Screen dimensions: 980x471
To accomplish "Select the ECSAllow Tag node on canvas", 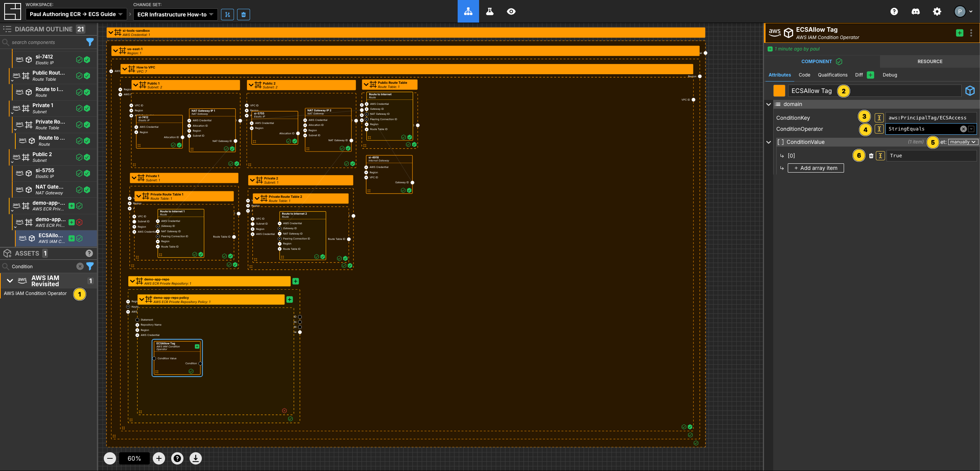I will [x=177, y=358].
